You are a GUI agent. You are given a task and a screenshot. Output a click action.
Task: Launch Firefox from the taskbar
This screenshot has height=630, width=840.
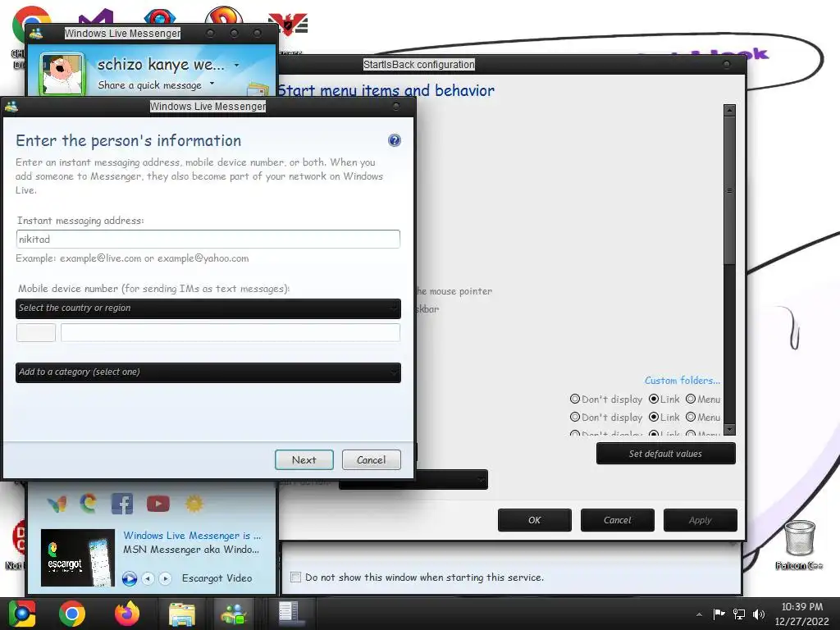pyautogui.click(x=127, y=614)
